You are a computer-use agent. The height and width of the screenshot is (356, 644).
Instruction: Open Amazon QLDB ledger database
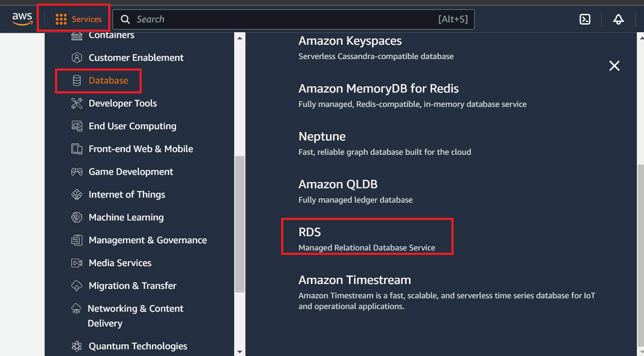coord(338,184)
